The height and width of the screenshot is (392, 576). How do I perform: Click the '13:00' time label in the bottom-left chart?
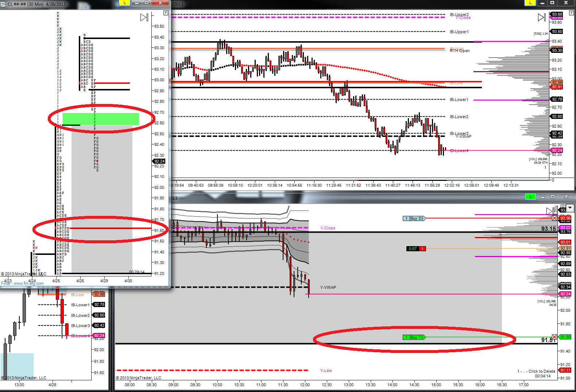[x=19, y=385]
